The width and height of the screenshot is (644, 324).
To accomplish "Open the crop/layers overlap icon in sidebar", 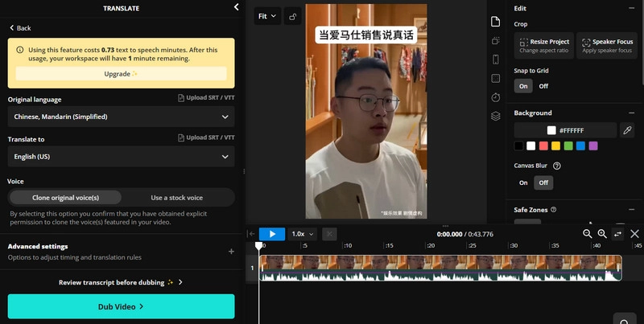I will (x=496, y=41).
